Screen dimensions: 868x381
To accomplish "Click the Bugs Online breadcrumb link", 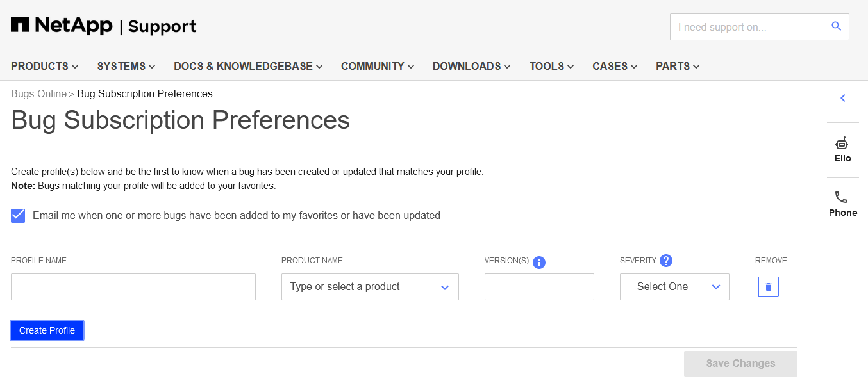I will tap(38, 94).
